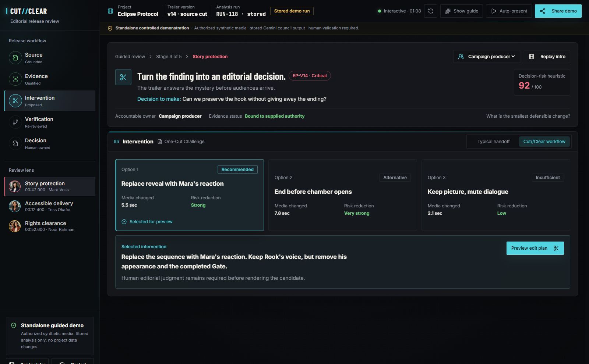589x364 pixels.
Task: Select Option 2 End before chamber opens
Action: pyautogui.click(x=343, y=195)
